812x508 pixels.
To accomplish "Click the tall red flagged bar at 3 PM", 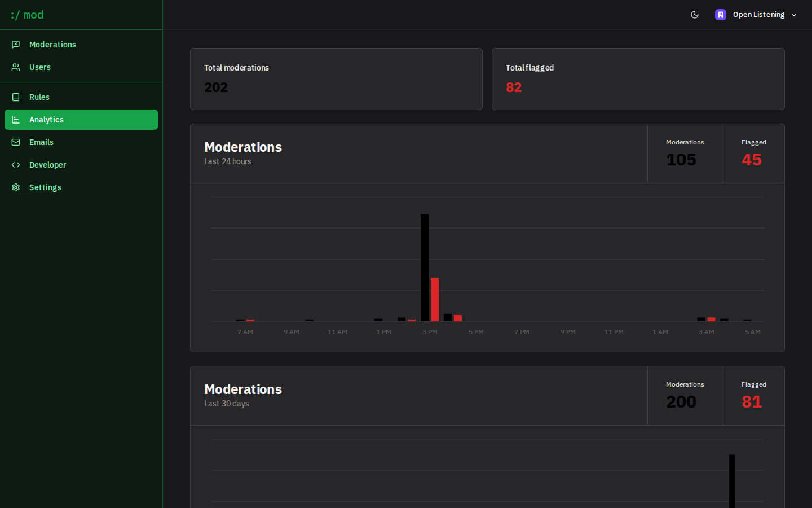I will [x=435, y=299].
